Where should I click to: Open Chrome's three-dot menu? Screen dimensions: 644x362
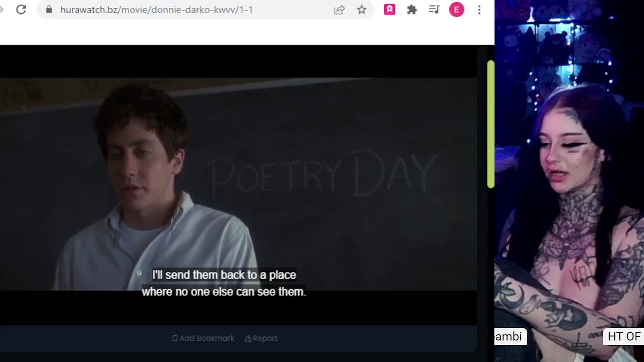pos(479,10)
